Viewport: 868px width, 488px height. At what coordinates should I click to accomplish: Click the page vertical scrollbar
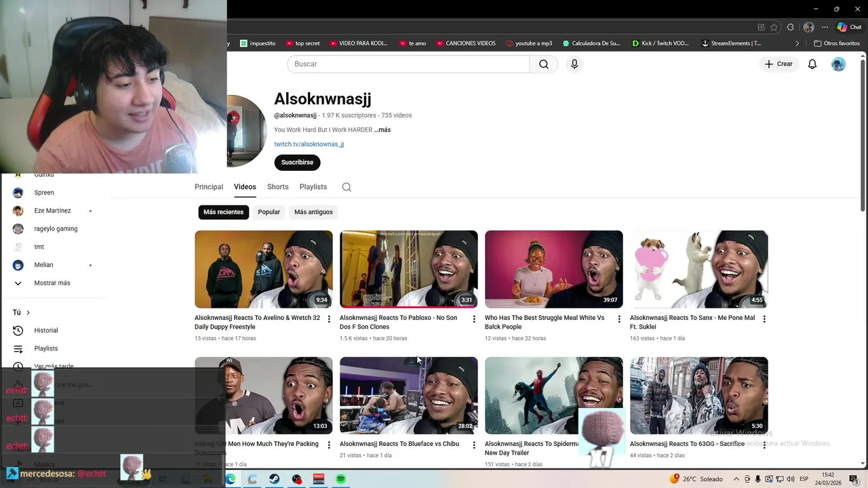click(x=863, y=136)
